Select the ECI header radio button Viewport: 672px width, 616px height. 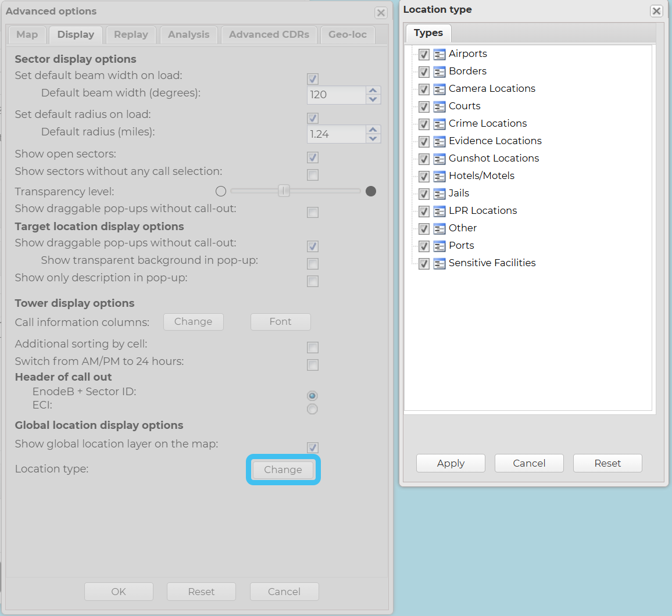[x=313, y=409]
